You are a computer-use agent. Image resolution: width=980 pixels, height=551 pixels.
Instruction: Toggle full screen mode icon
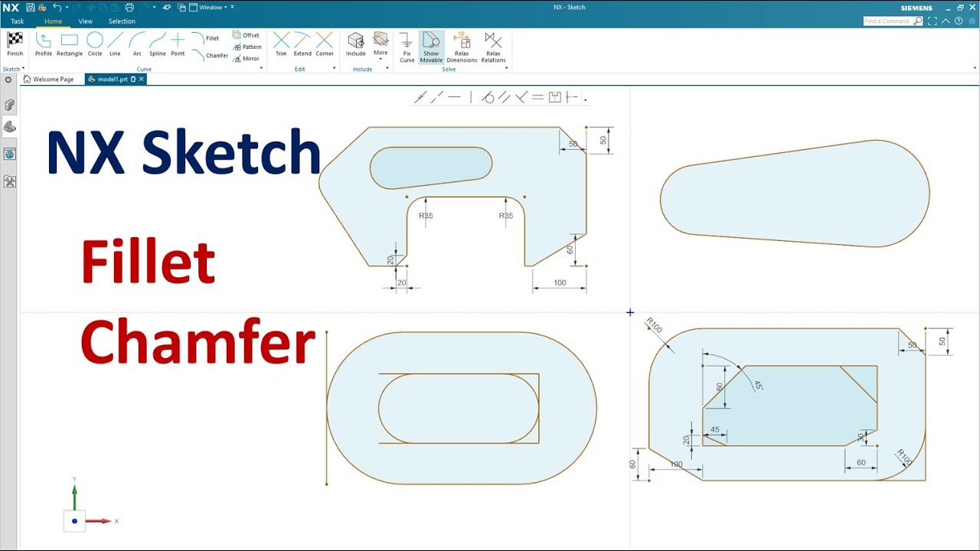coord(933,21)
